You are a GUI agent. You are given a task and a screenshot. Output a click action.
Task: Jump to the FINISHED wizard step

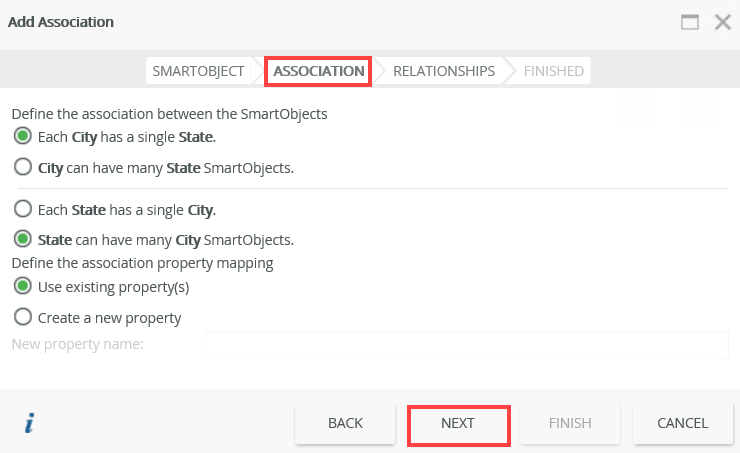[553, 71]
